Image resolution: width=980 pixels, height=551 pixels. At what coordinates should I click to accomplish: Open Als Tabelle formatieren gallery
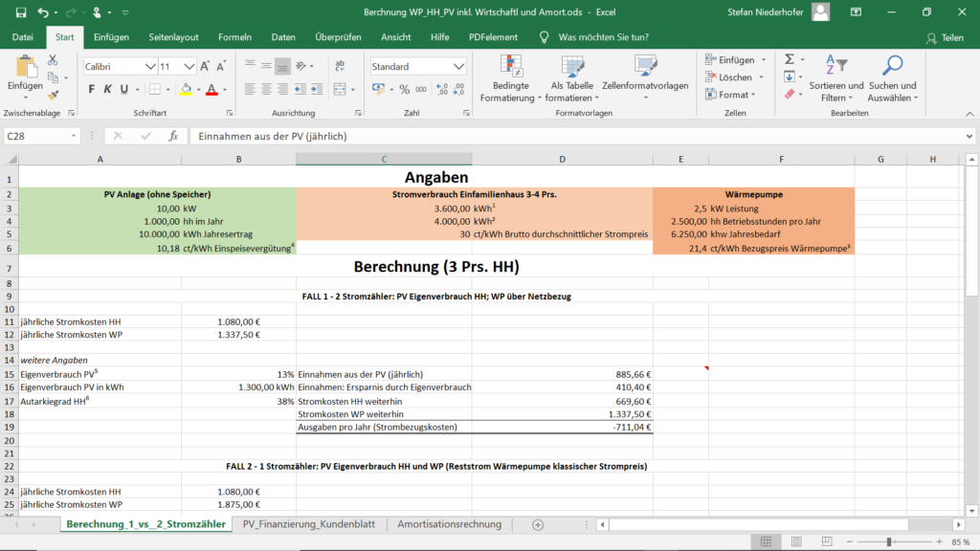572,78
